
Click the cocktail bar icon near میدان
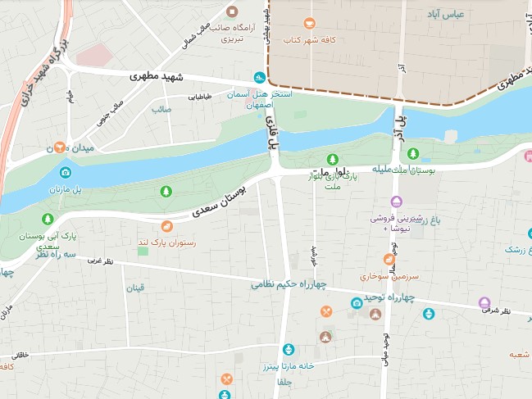click(59, 147)
